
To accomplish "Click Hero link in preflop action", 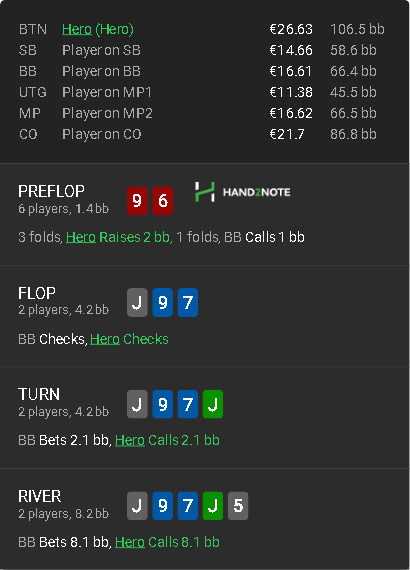I will point(81,237).
